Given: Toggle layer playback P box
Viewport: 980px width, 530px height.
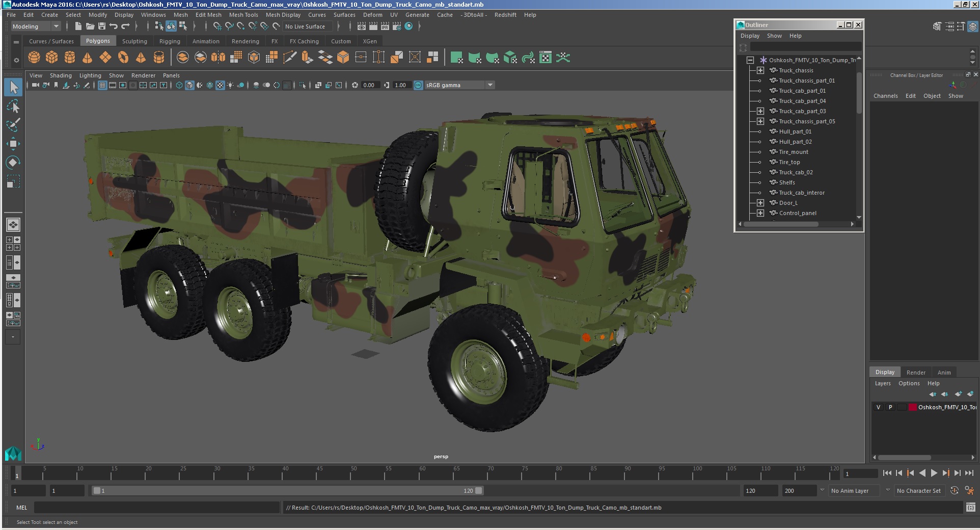Looking at the screenshot, I should click(890, 407).
